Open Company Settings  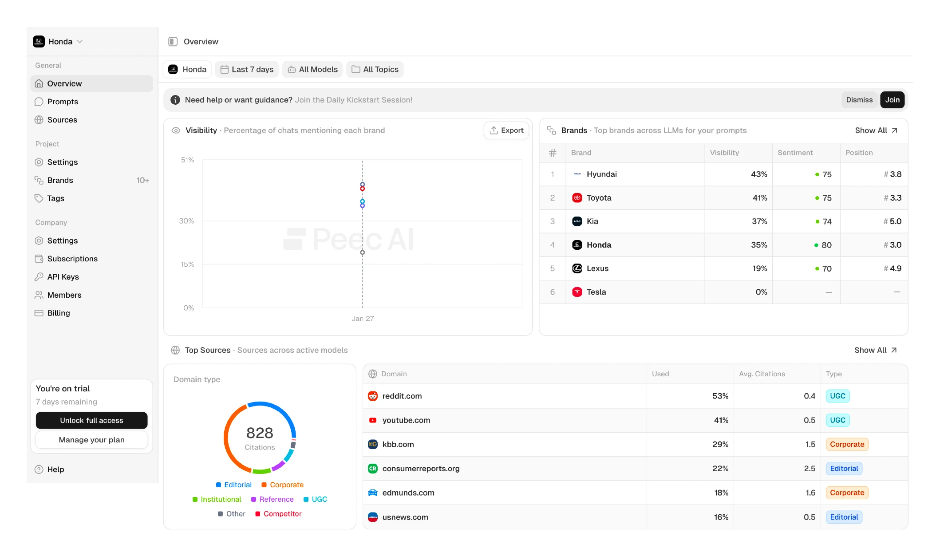click(92, 241)
